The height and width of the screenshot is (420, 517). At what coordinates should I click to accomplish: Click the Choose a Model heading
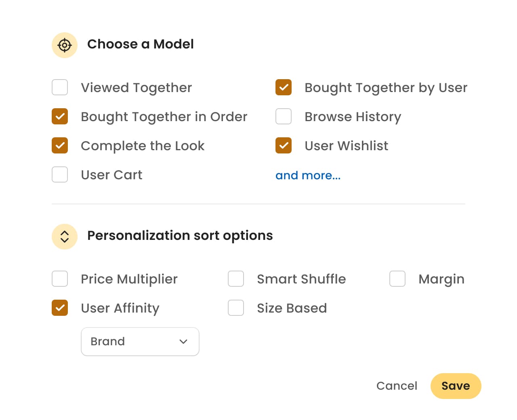click(141, 44)
